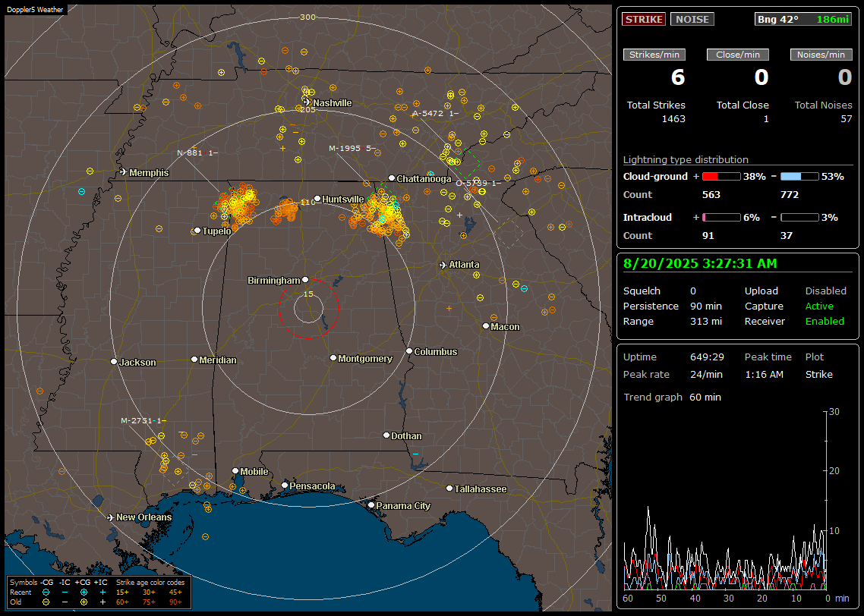The image size is (864, 616).
Task: Click the Pensacola city marker dot
Action: (285, 485)
